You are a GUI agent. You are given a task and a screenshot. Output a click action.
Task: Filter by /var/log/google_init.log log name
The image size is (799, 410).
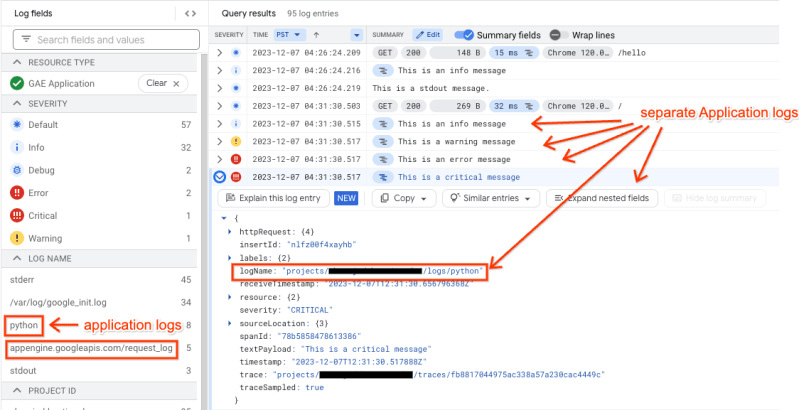58,303
